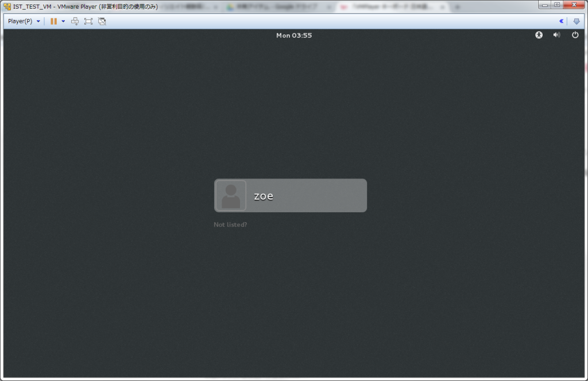Viewport: 588px width, 381px height.
Task: Send Ctrl+Alt+Del to the guest OS
Action: pyautogui.click(x=75, y=21)
